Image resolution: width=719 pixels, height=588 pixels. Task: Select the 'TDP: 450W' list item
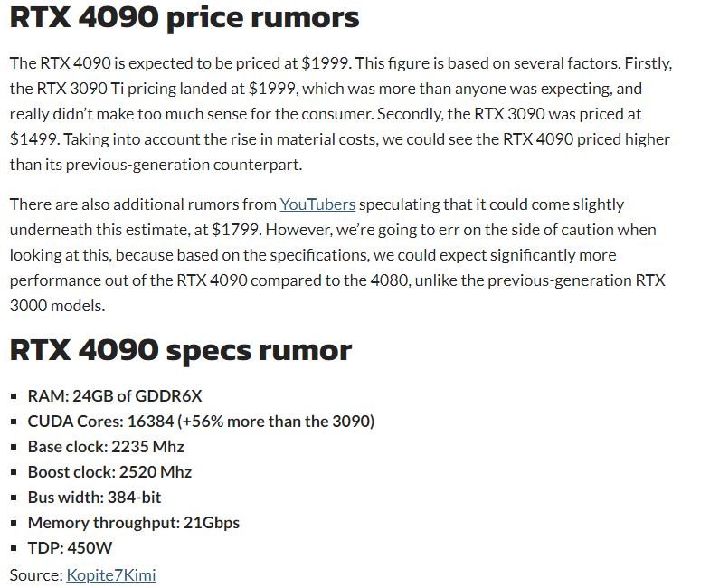click(x=70, y=548)
